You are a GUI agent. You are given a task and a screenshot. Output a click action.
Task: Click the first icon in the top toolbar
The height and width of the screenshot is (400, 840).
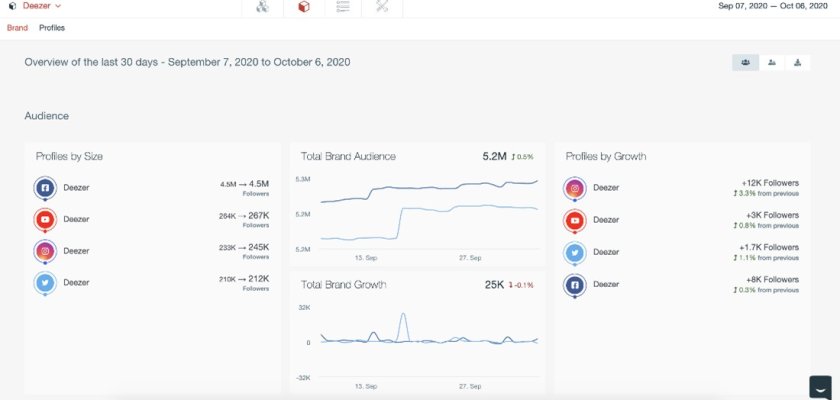262,7
